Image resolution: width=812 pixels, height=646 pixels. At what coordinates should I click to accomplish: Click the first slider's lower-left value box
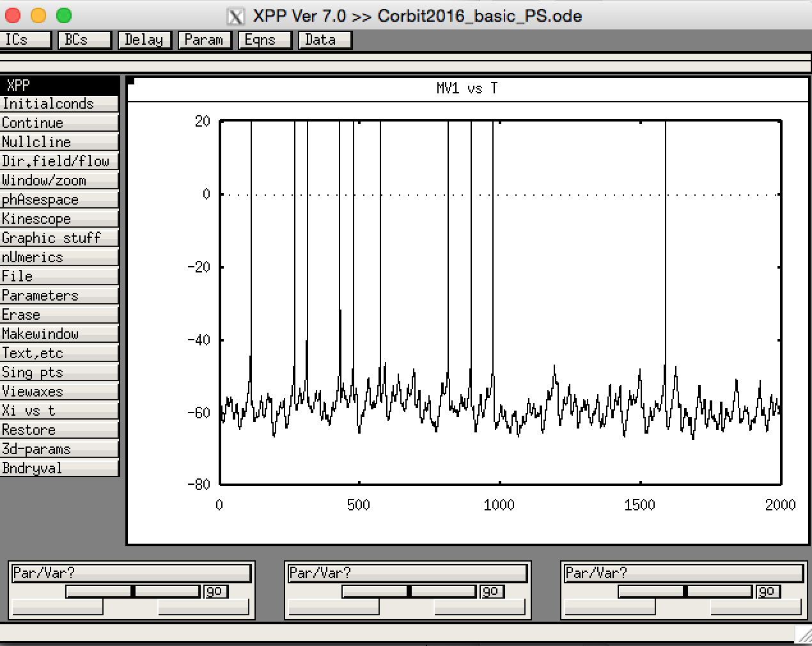(58, 607)
